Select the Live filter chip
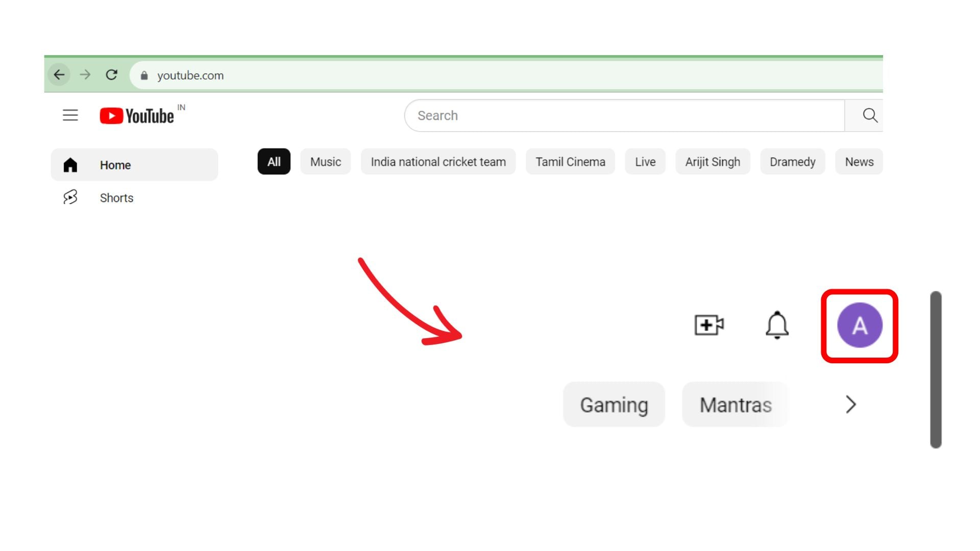The width and height of the screenshot is (980, 551). [645, 161]
